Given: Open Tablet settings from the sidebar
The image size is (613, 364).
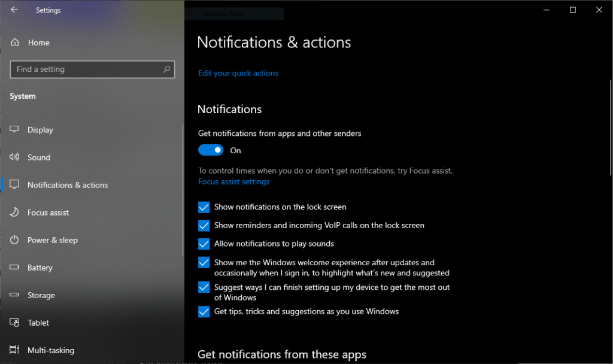Looking at the screenshot, I should 37,322.
